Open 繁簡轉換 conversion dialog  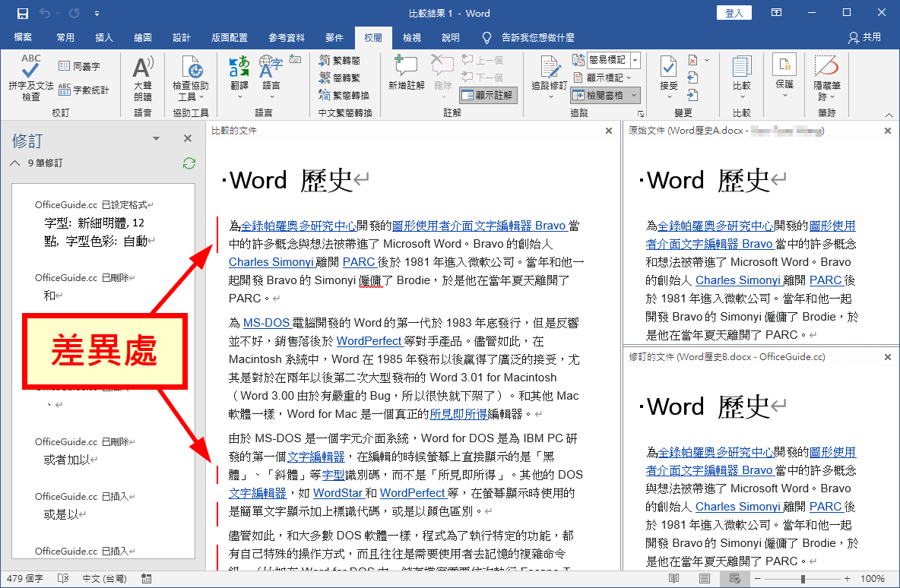[x=344, y=95]
